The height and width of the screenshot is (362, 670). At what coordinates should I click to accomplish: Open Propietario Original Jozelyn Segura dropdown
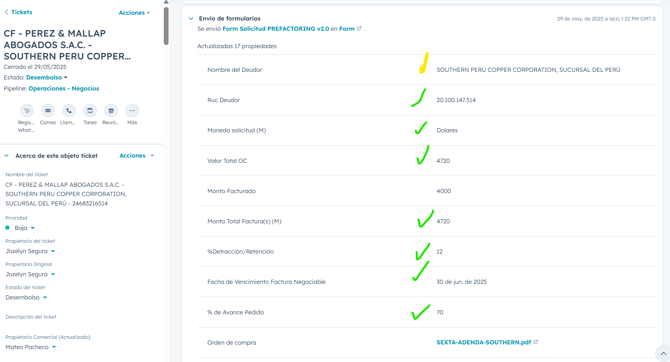click(x=30, y=274)
